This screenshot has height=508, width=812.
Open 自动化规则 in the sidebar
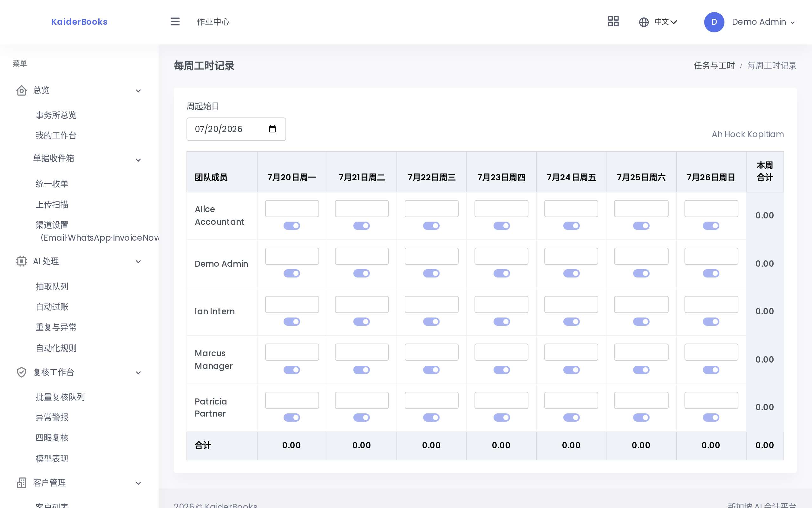tap(56, 348)
